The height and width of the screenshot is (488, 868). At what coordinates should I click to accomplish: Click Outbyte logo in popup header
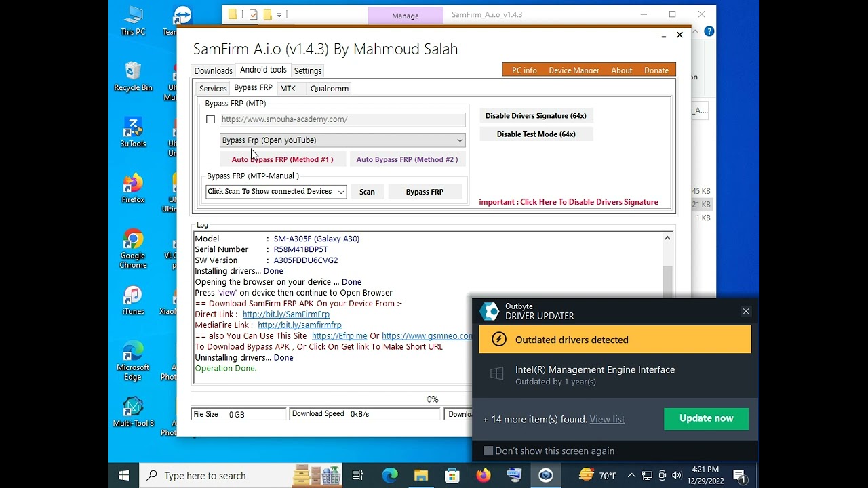490,311
